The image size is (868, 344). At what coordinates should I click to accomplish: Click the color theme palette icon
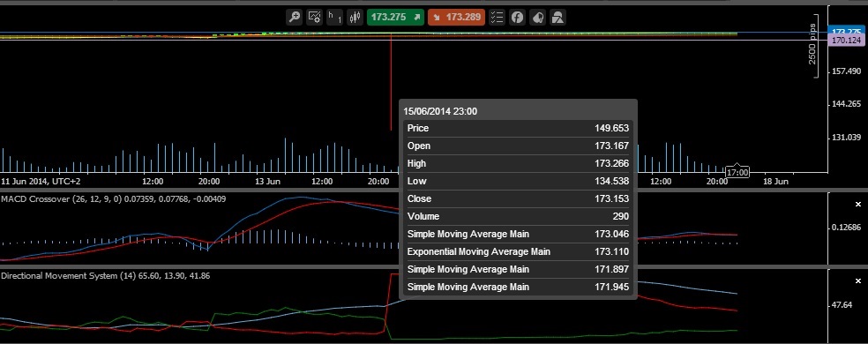click(537, 17)
